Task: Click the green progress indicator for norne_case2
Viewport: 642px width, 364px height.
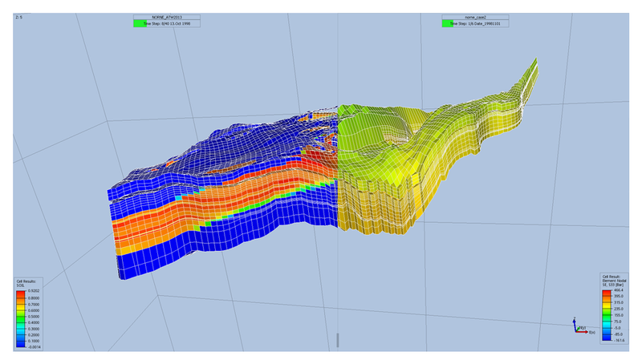Action: click(446, 24)
